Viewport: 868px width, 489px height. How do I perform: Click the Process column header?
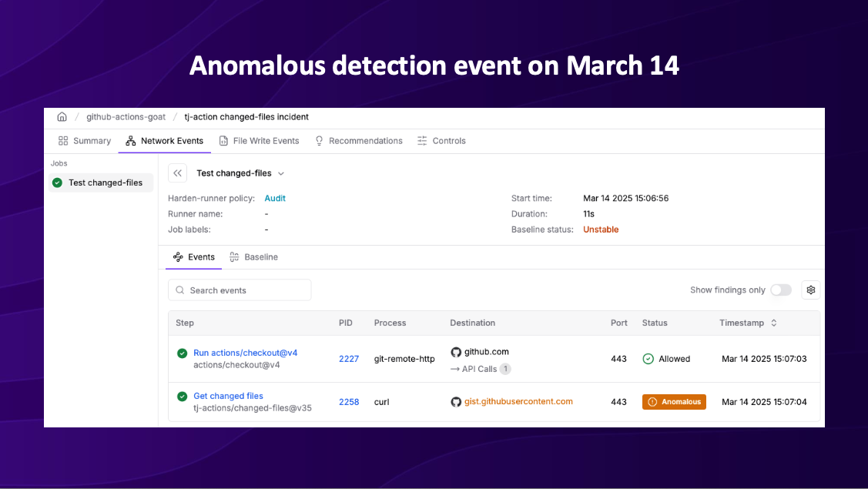pyautogui.click(x=390, y=323)
